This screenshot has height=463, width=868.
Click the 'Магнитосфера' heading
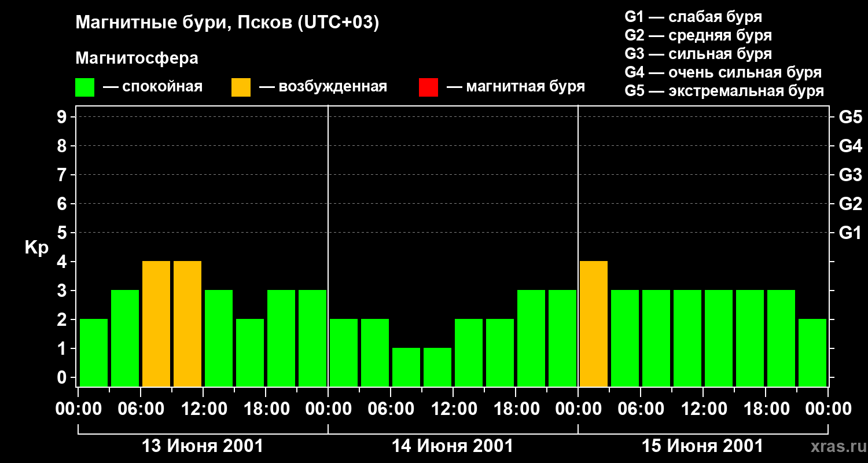(x=137, y=58)
